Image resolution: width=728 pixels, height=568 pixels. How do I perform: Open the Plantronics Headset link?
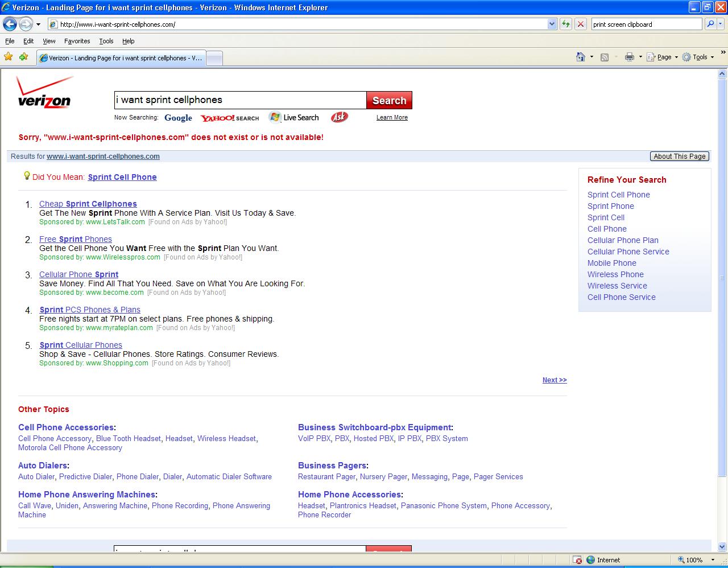[x=363, y=505]
